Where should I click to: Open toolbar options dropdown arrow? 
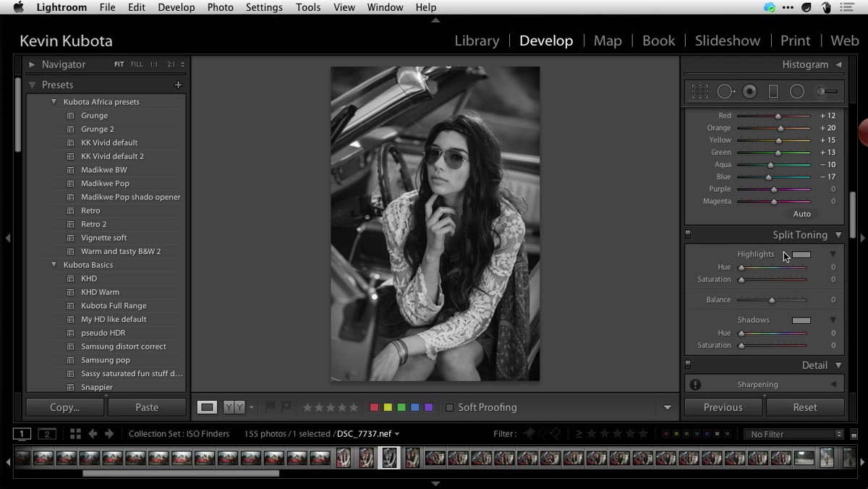(668, 407)
